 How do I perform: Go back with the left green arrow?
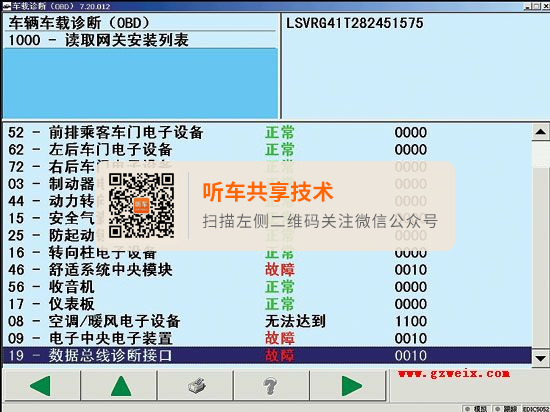tap(41, 386)
